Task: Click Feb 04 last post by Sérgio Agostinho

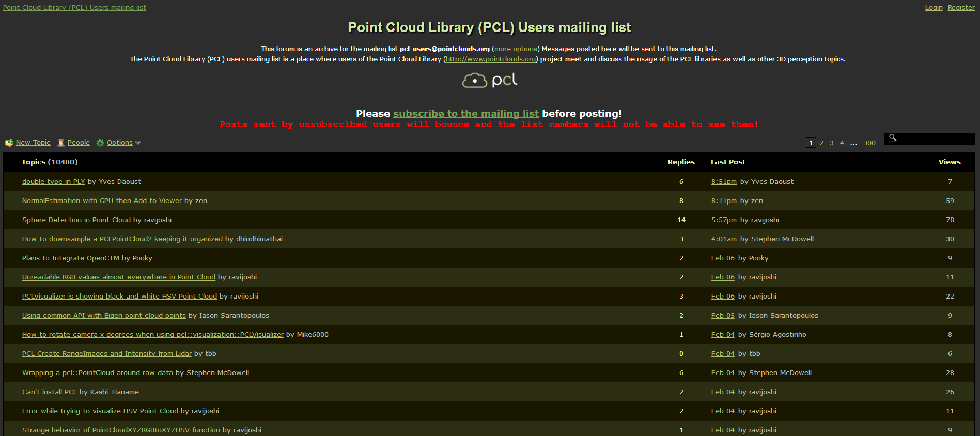Action: click(723, 335)
